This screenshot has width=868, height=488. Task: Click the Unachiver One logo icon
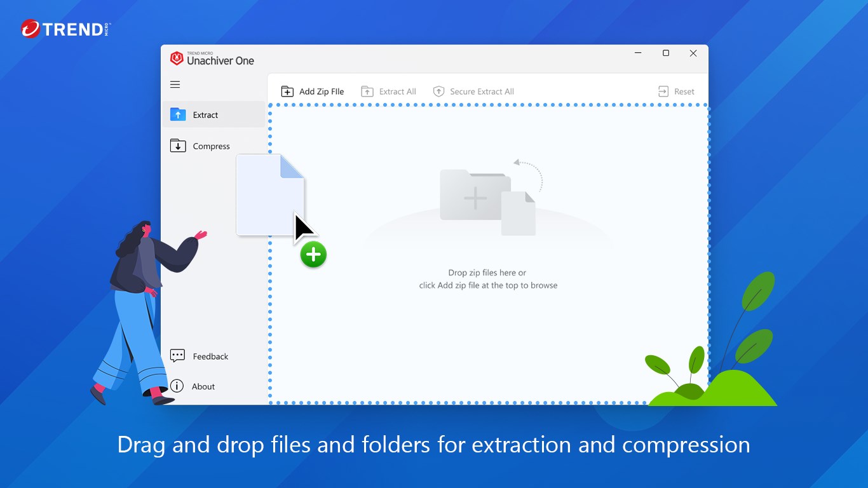(x=177, y=58)
